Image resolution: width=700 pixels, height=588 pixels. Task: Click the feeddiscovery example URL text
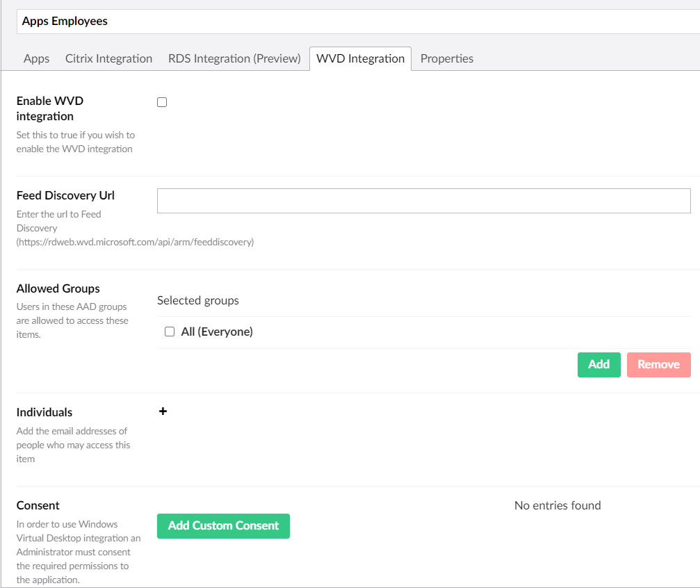coord(136,242)
